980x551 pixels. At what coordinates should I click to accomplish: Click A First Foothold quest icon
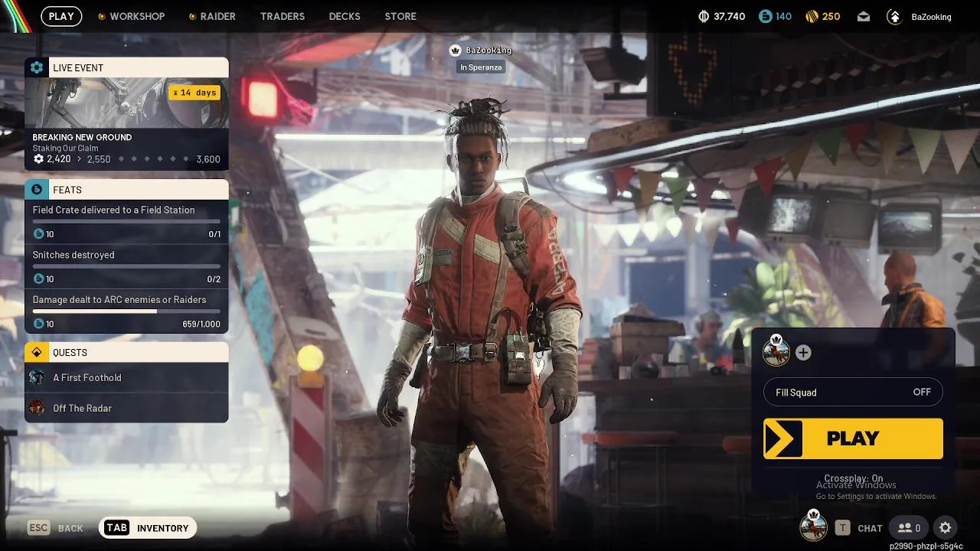tap(37, 377)
